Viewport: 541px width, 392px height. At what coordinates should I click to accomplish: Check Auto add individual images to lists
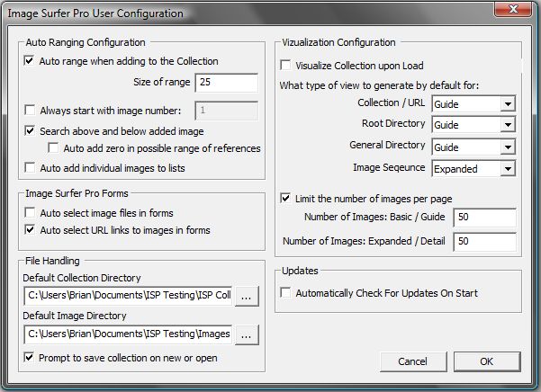[x=30, y=168]
